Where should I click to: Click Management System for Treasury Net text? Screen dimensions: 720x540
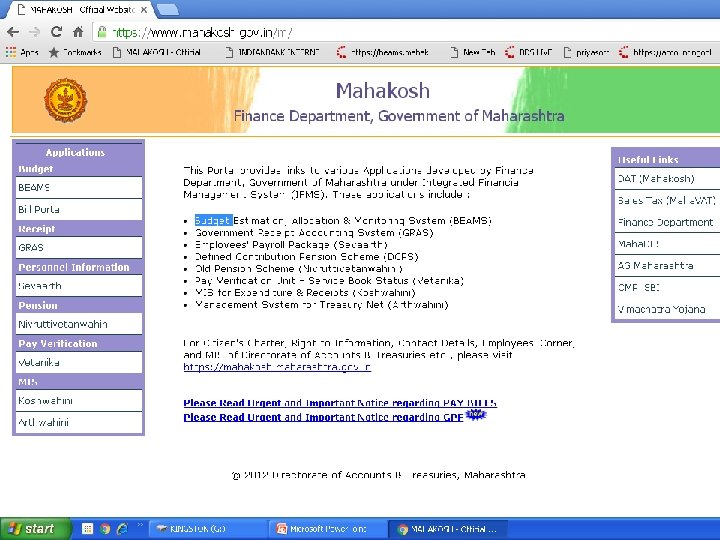(x=321, y=304)
